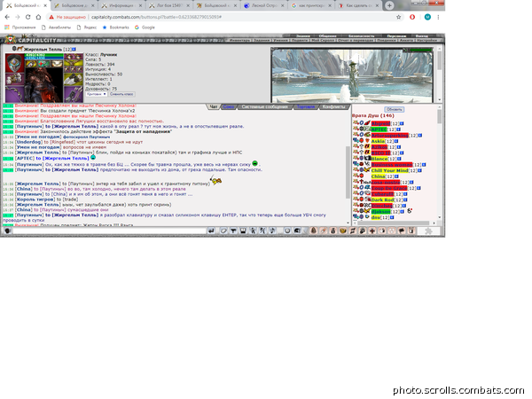Open the Инвентарь submenu link
The width and height of the screenshot is (532, 399).
coord(240,41)
